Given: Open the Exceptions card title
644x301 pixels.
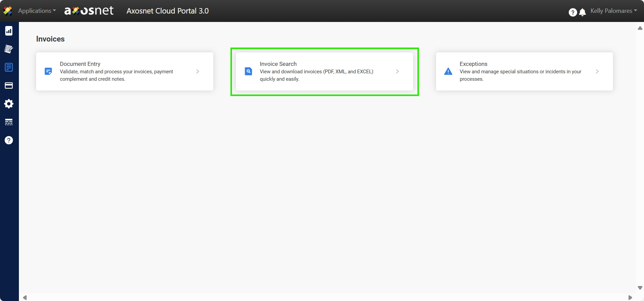Looking at the screenshot, I should [473, 64].
